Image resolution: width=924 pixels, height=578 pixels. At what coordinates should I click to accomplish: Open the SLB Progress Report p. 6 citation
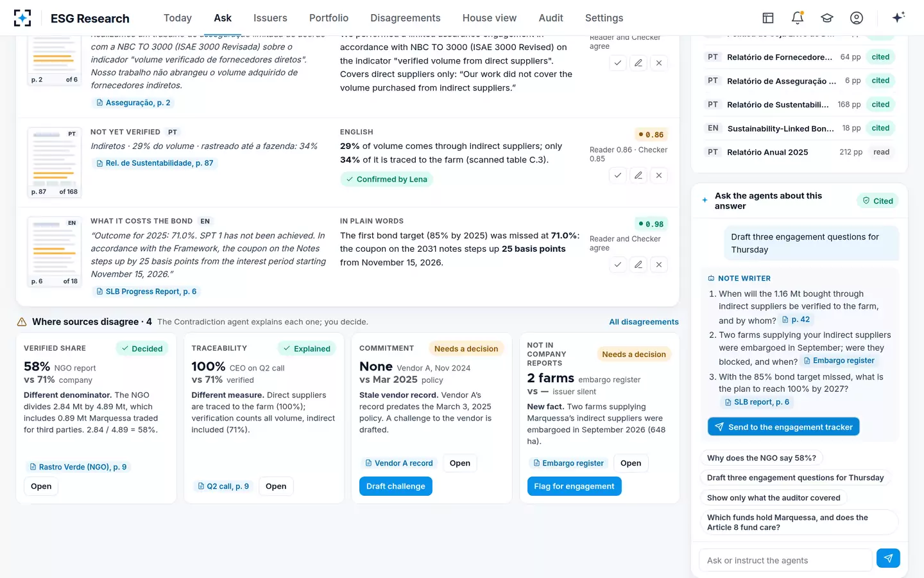[146, 292]
